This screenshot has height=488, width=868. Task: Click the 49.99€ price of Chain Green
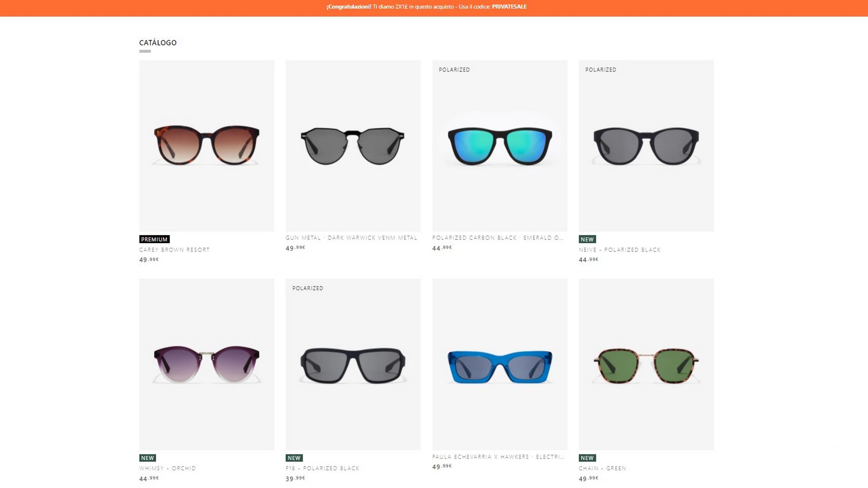[589, 479]
